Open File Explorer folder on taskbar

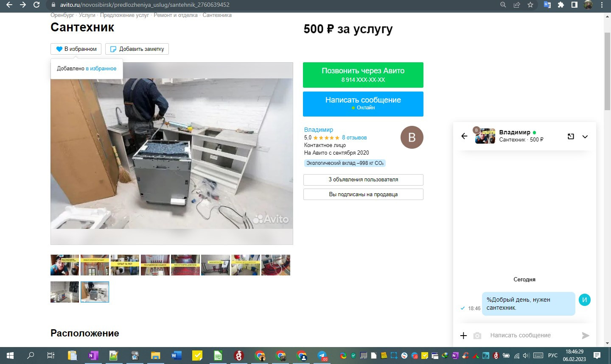(x=155, y=356)
